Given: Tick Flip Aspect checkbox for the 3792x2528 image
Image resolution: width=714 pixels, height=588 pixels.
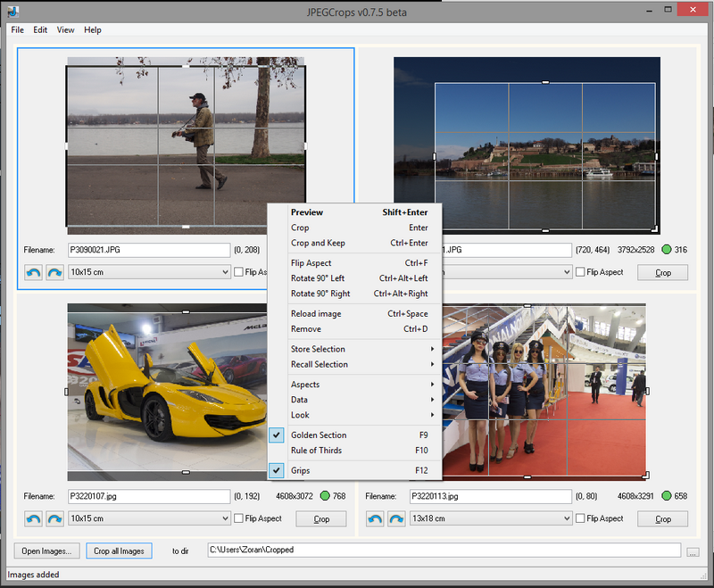Looking at the screenshot, I should 579,272.
